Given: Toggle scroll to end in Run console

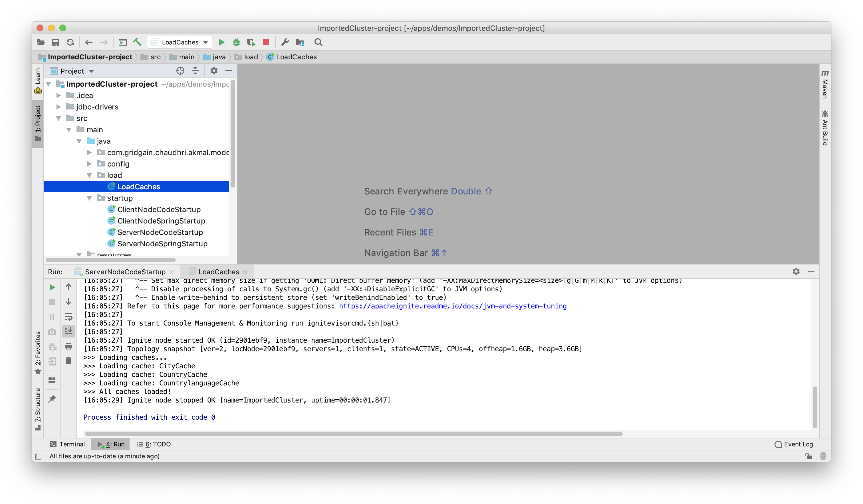Looking at the screenshot, I should tap(68, 331).
